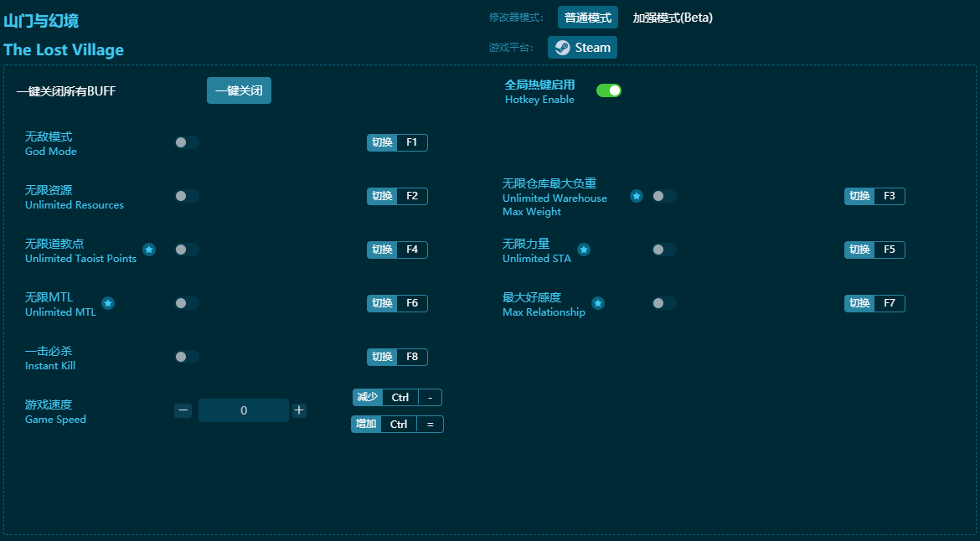Click the star icon beside Max Relationship
Viewport: 980px width, 541px height.
[x=598, y=303]
